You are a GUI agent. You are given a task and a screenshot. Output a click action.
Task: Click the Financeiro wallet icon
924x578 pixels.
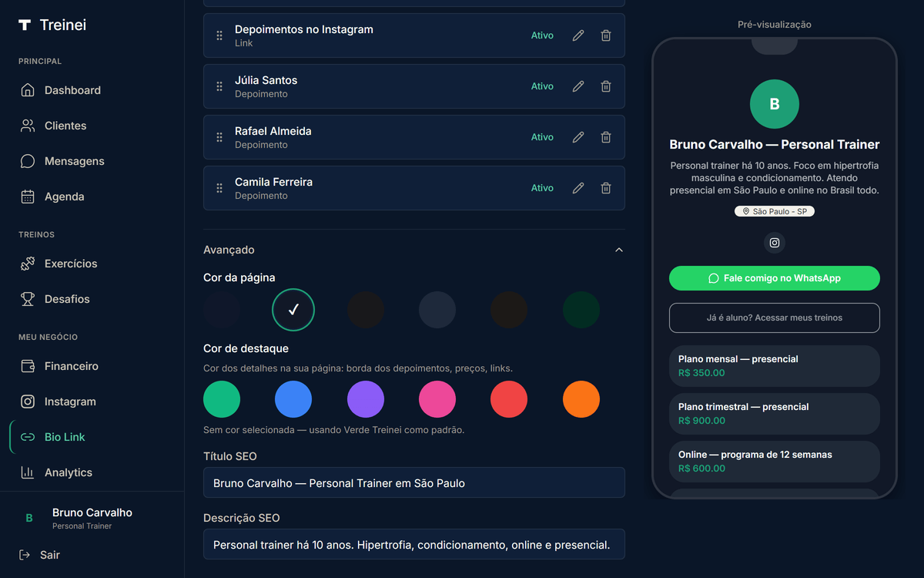coord(28,366)
